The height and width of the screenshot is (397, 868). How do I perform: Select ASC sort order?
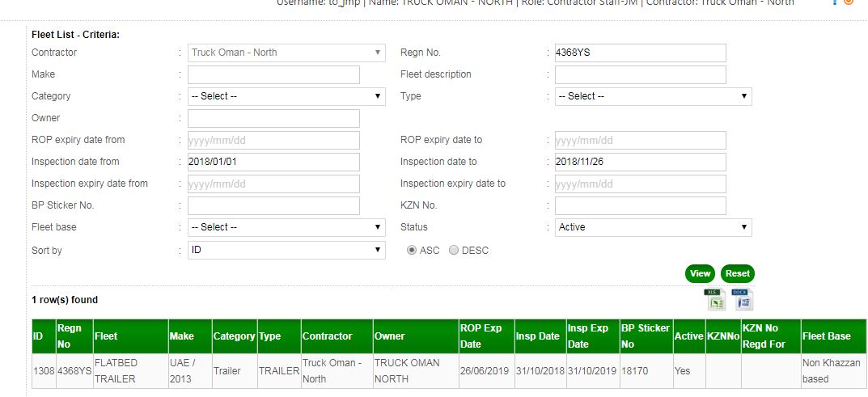pos(412,251)
